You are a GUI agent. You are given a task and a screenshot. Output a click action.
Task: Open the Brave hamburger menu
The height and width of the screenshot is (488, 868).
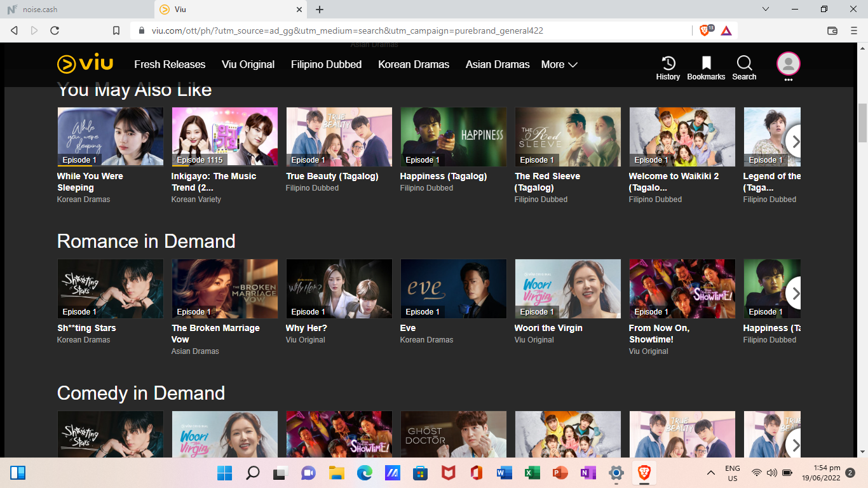[853, 30]
